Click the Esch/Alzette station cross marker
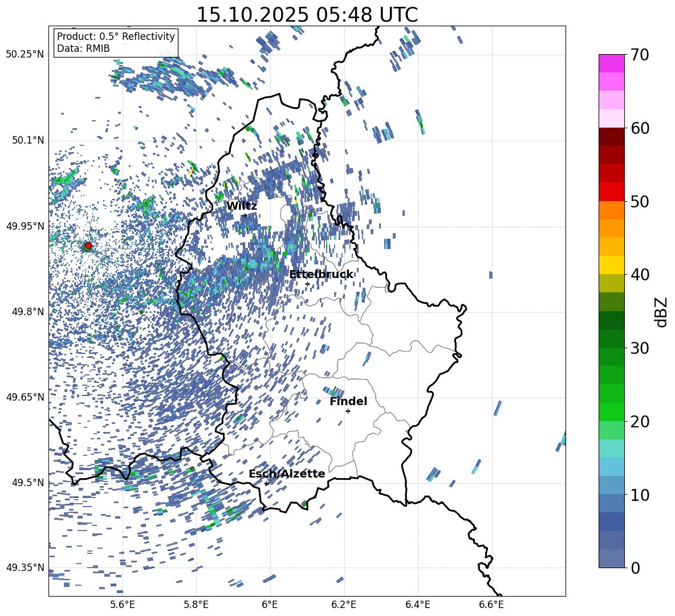 (x=266, y=483)
